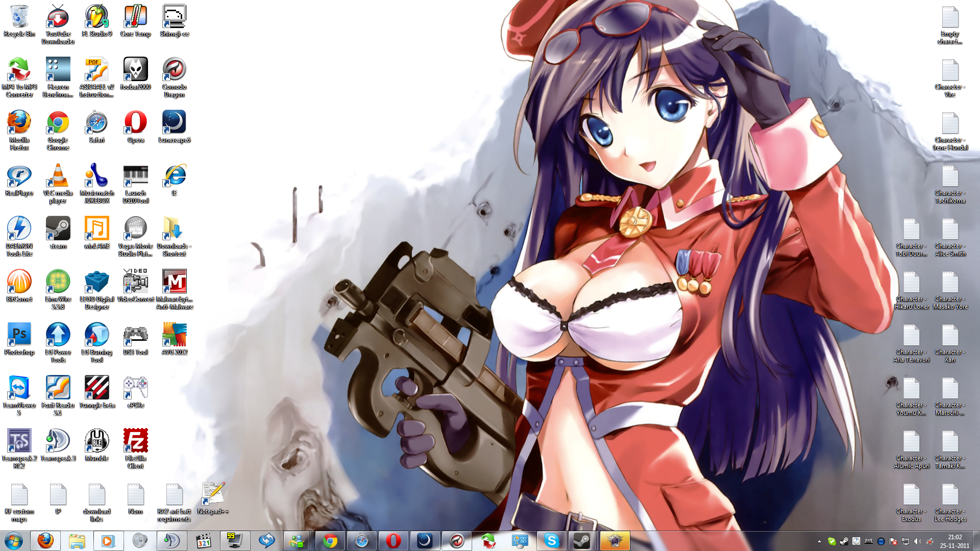This screenshot has height=551, width=980.
Task: Select the FileZilla Client icon
Action: (136, 449)
